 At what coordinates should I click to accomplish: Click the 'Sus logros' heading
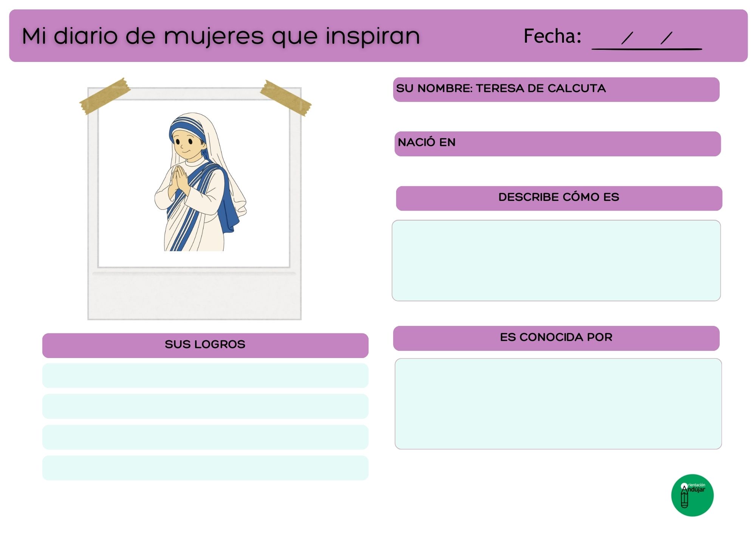point(205,345)
